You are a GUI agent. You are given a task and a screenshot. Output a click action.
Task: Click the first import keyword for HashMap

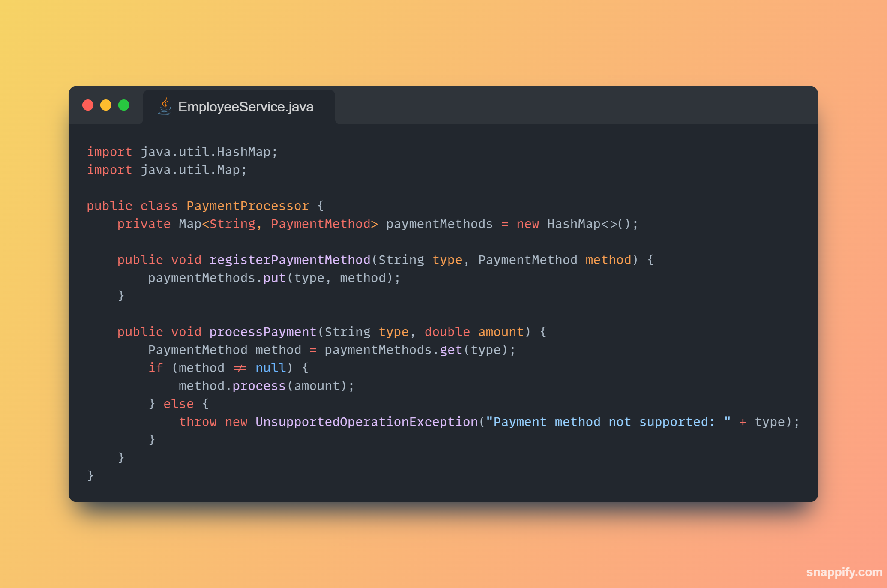[x=110, y=152]
